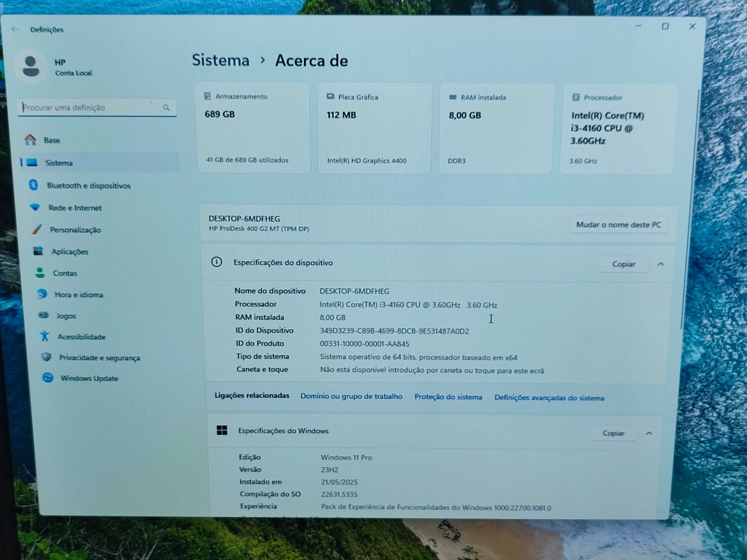Click the HP Conta Local account name

click(x=73, y=68)
